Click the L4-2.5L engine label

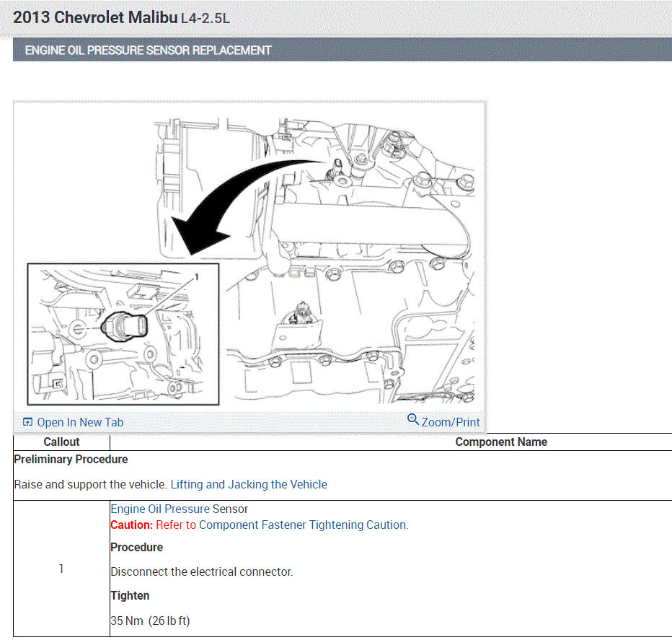205,19
